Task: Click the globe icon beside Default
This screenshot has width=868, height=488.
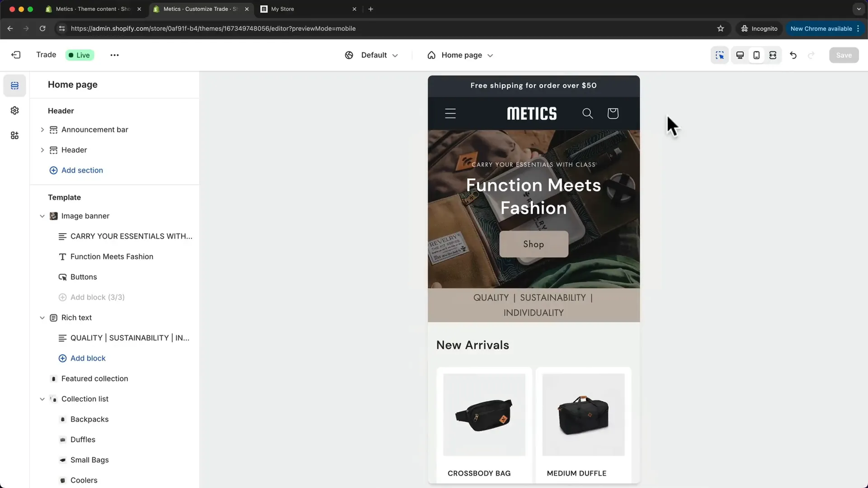Action: (349, 55)
